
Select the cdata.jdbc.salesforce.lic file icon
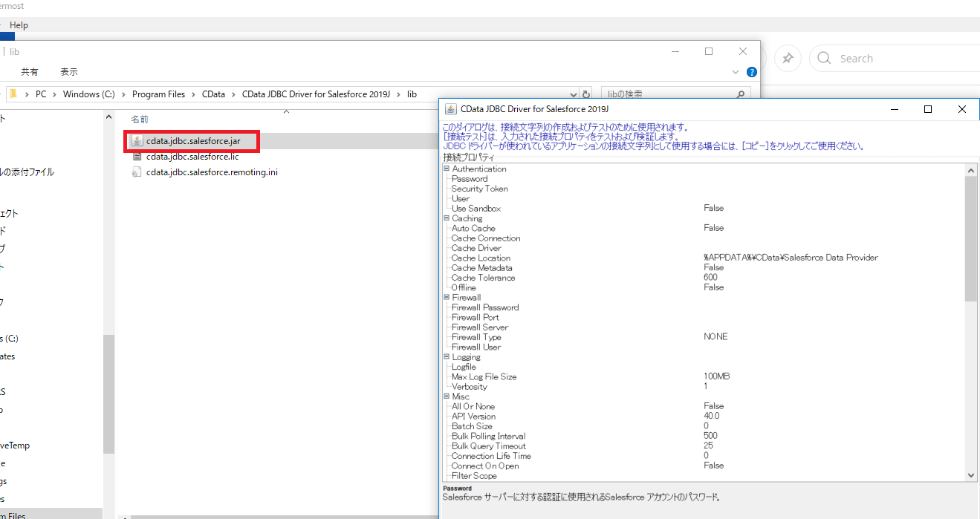coord(137,157)
